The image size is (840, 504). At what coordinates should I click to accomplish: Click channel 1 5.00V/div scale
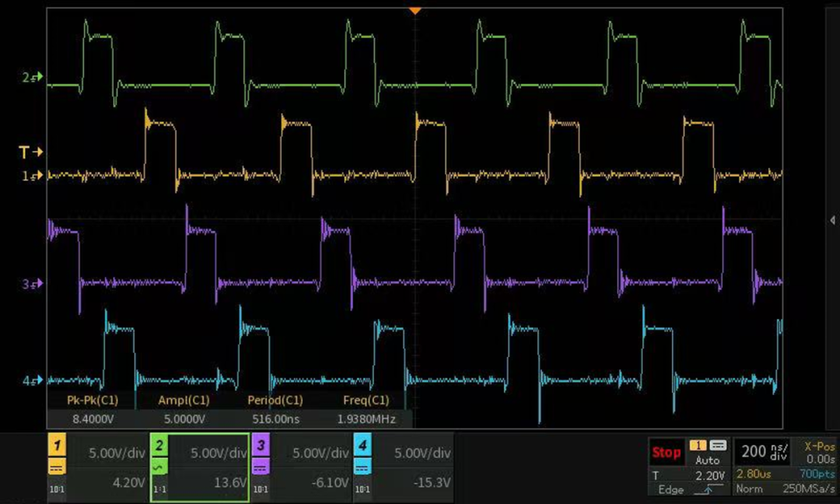[117, 453]
